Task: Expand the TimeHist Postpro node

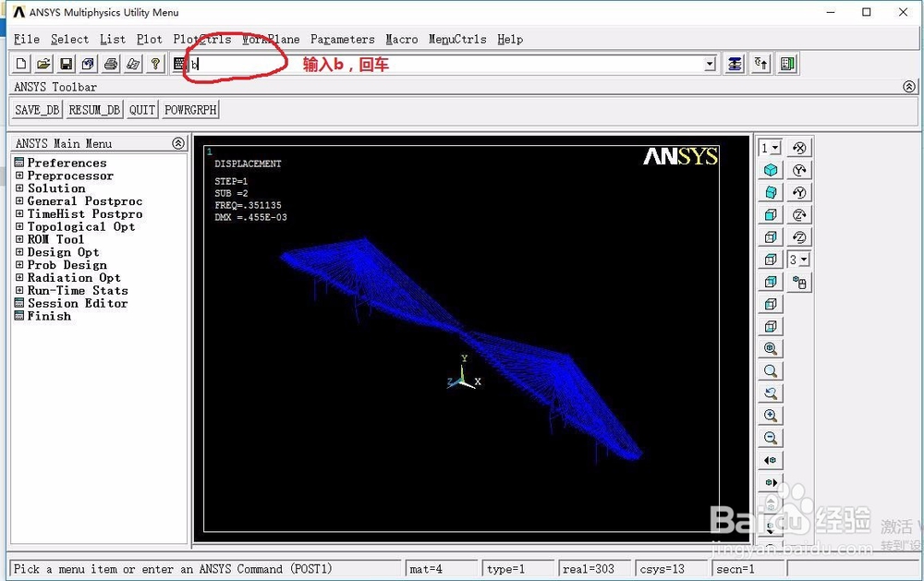Action: click(19, 213)
